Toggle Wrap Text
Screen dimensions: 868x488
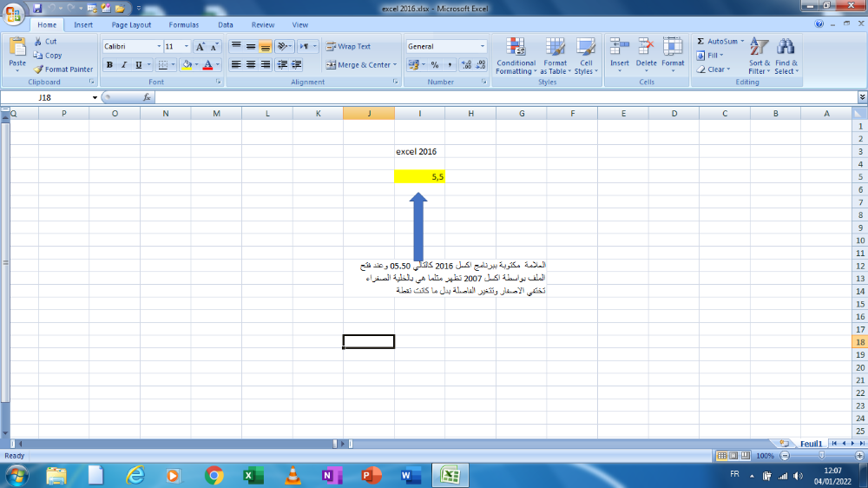click(x=348, y=47)
